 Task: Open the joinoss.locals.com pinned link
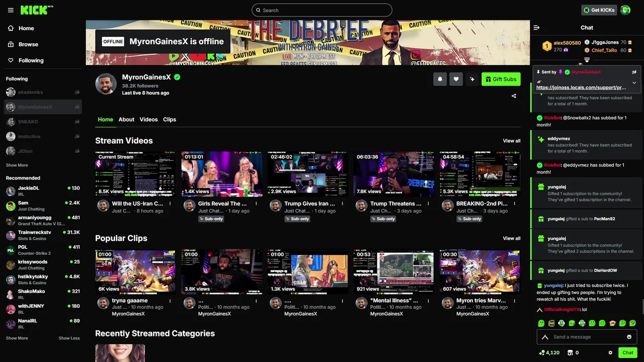(x=581, y=87)
